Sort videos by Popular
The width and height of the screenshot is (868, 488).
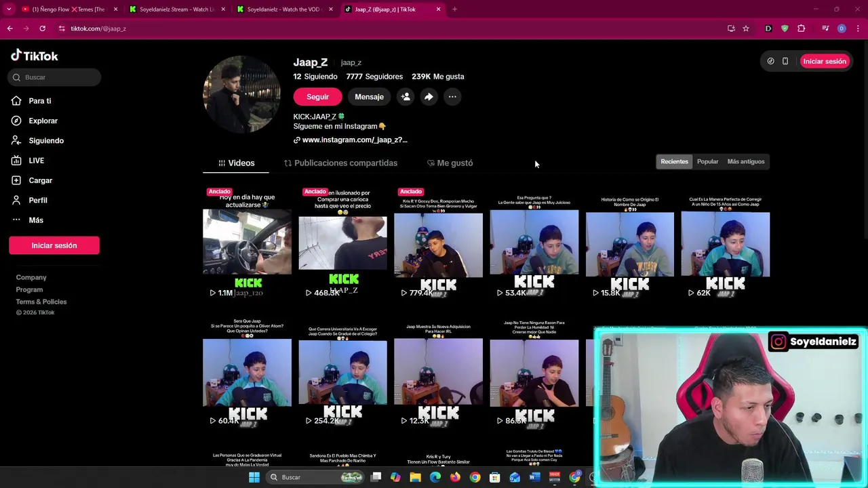click(707, 161)
